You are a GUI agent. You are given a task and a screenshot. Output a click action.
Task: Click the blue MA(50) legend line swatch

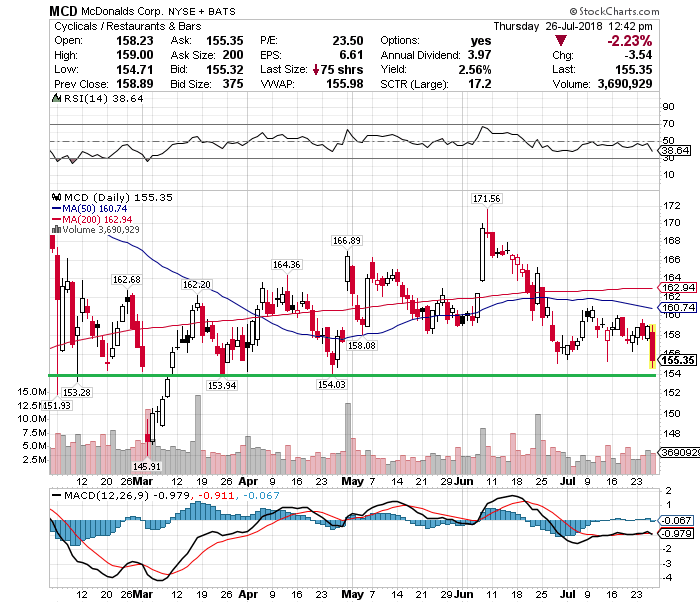pos(57,208)
